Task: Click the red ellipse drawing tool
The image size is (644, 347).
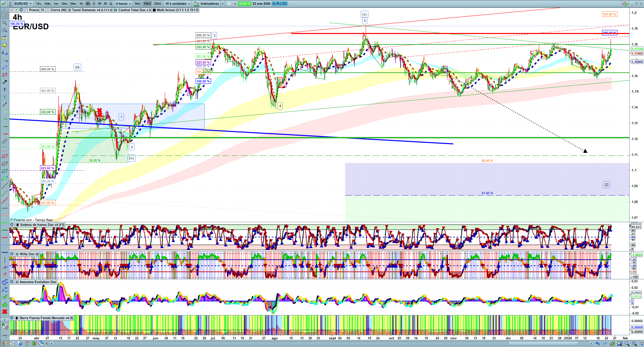Action: [x=5, y=156]
